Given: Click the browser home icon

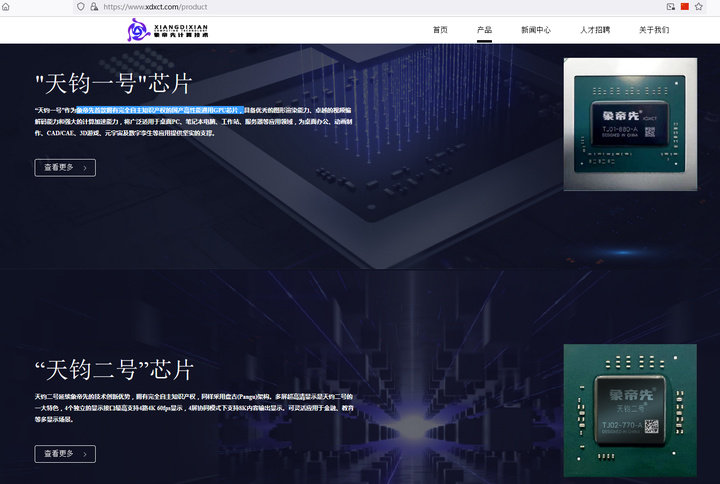Looking at the screenshot, I should click(x=6, y=7).
